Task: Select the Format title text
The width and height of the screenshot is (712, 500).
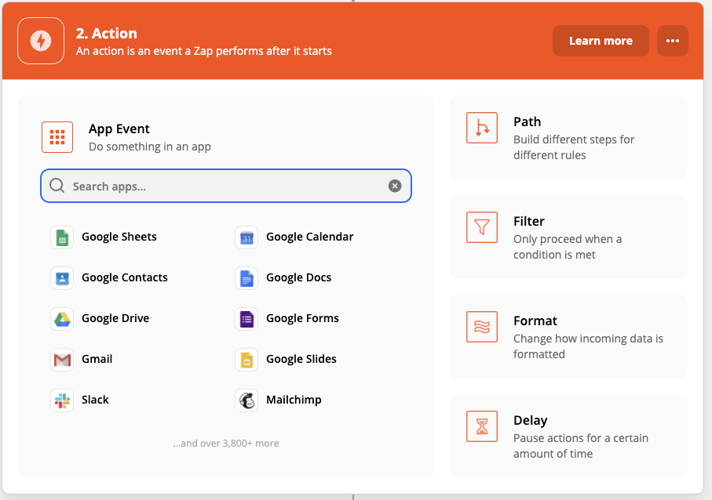Action: (535, 321)
